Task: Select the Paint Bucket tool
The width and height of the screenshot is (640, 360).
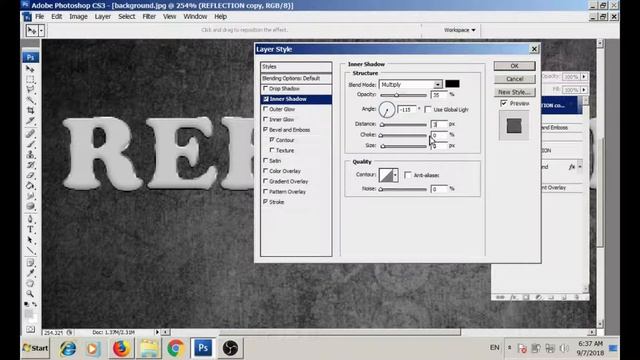Action: point(30,186)
